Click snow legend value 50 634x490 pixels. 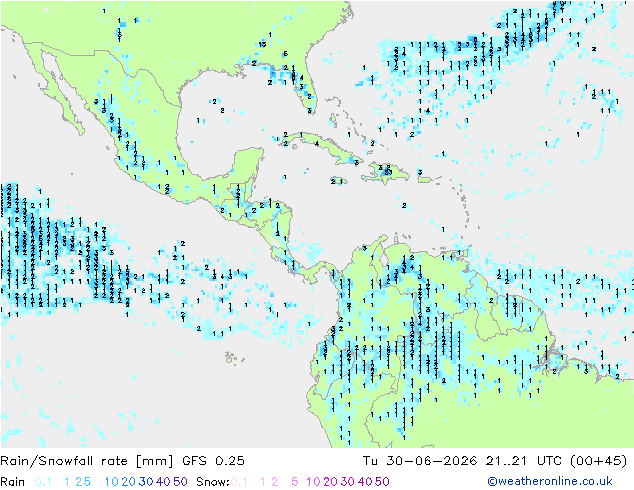(382, 482)
